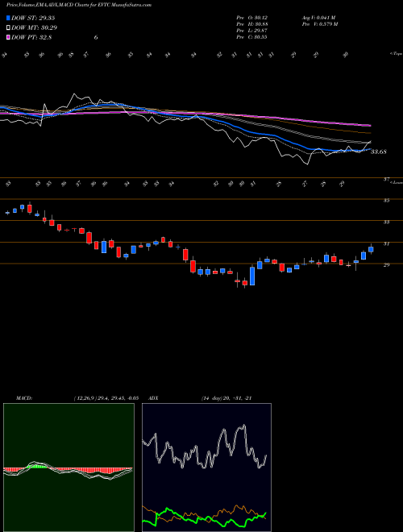The width and height of the screenshot is (403, 532).
Task: Click the 'MACD:' panel heading
Action: pos(23,398)
